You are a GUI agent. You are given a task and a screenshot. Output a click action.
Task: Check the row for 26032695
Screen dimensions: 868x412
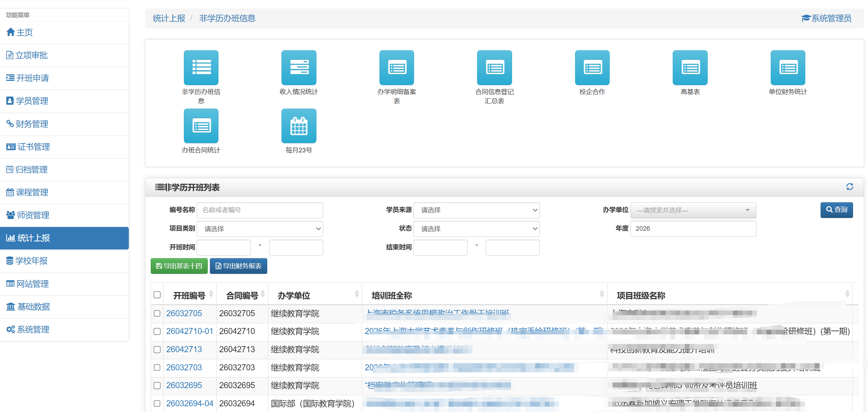(157, 385)
